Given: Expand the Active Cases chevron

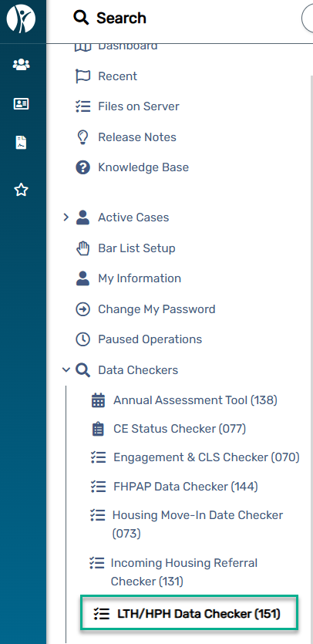Looking at the screenshot, I should click(x=66, y=217).
